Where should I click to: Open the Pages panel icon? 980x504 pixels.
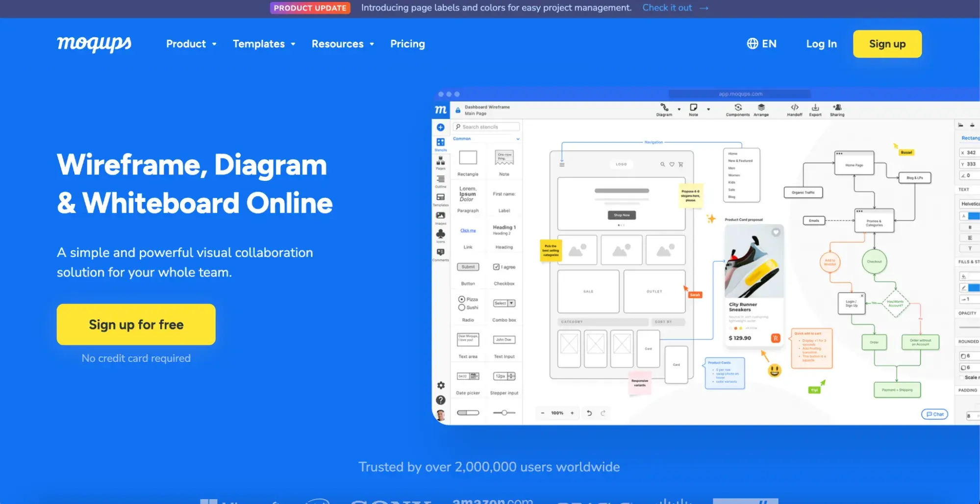click(441, 161)
